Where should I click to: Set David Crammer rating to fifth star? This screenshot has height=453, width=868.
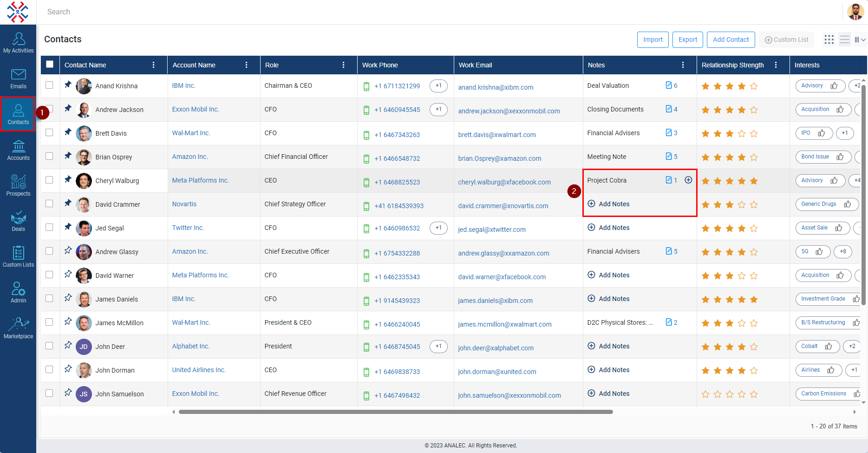754,205
